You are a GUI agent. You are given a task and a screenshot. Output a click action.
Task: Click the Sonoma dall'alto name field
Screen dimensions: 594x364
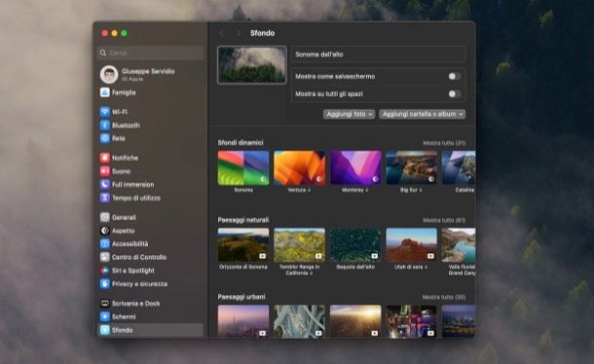coord(379,55)
